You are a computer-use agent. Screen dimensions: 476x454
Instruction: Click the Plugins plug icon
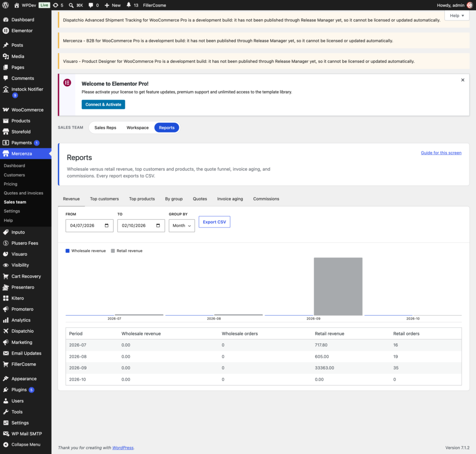coord(6,390)
